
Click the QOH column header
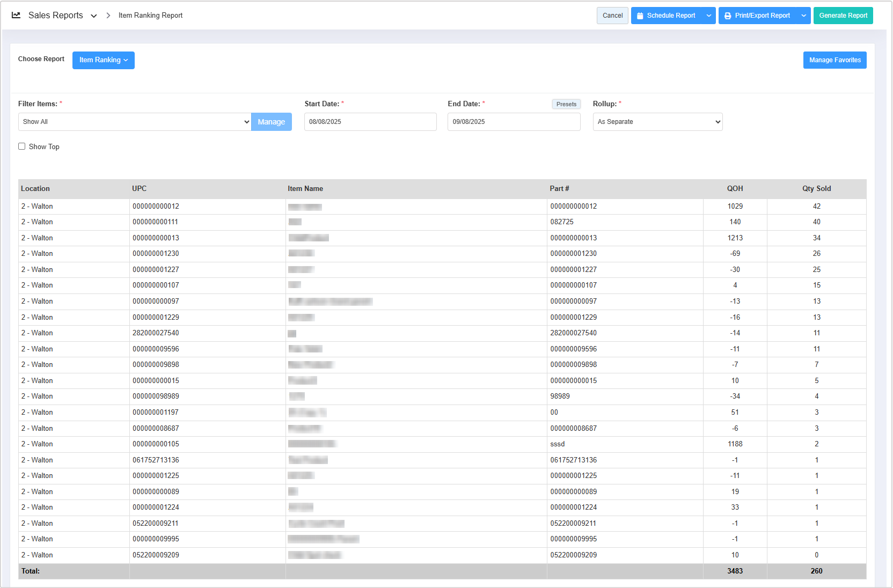(x=735, y=189)
